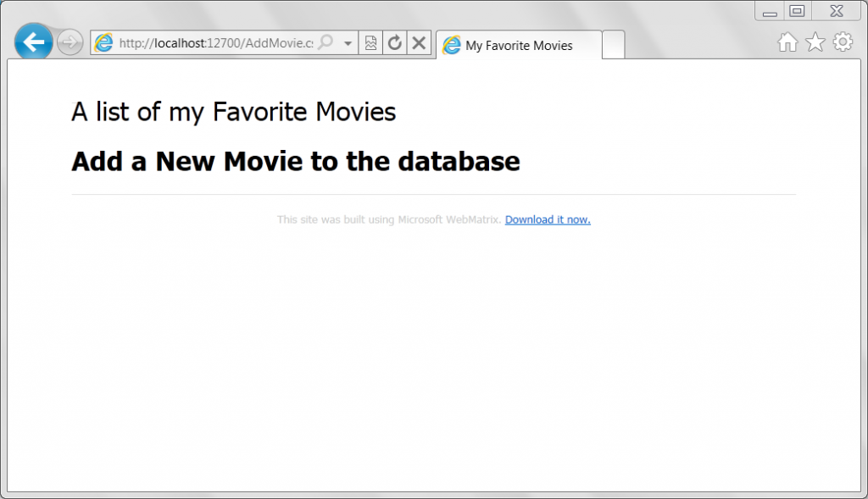Click the footer text about Microsoft WebMatrix
The height and width of the screenshot is (499, 868).
pos(389,219)
